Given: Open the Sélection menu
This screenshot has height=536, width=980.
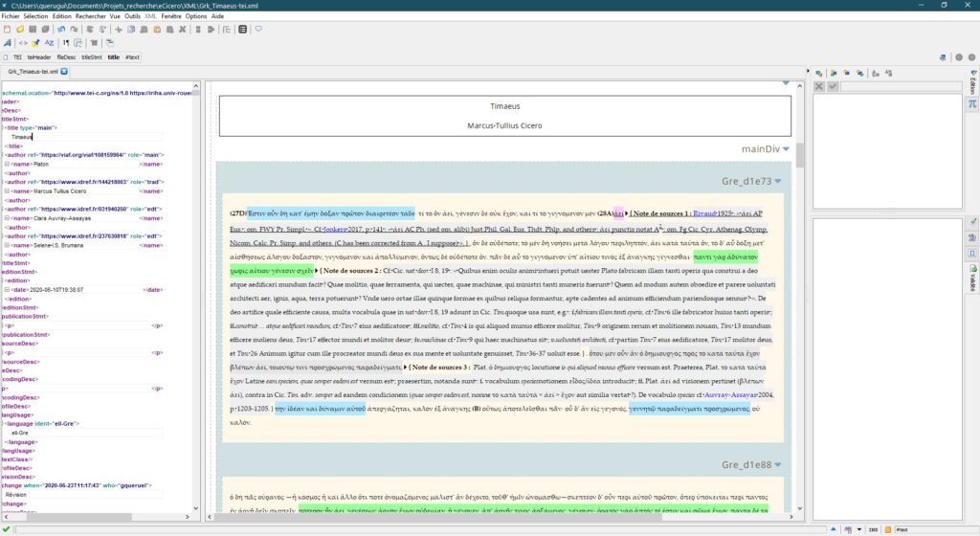Looking at the screenshot, I should tap(35, 16).
